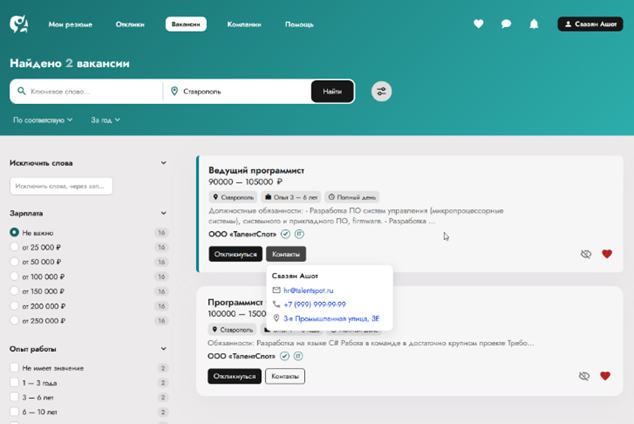Check the Не имеет значение checkbox
634x424 pixels.
pos(15,368)
